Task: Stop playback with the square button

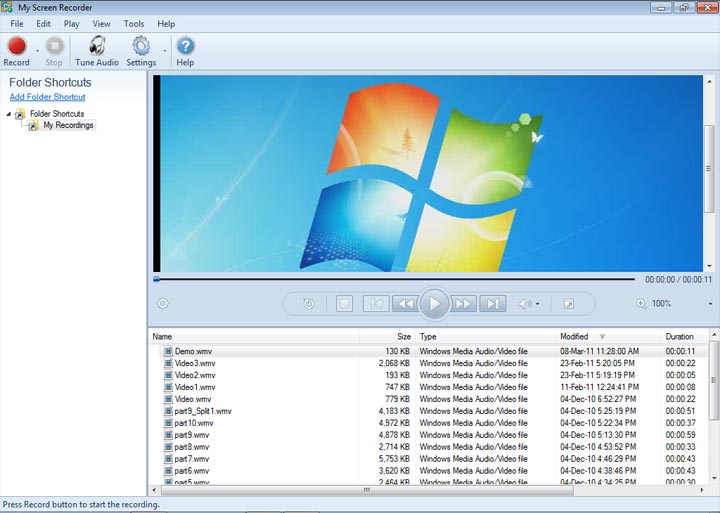Action: coord(344,304)
